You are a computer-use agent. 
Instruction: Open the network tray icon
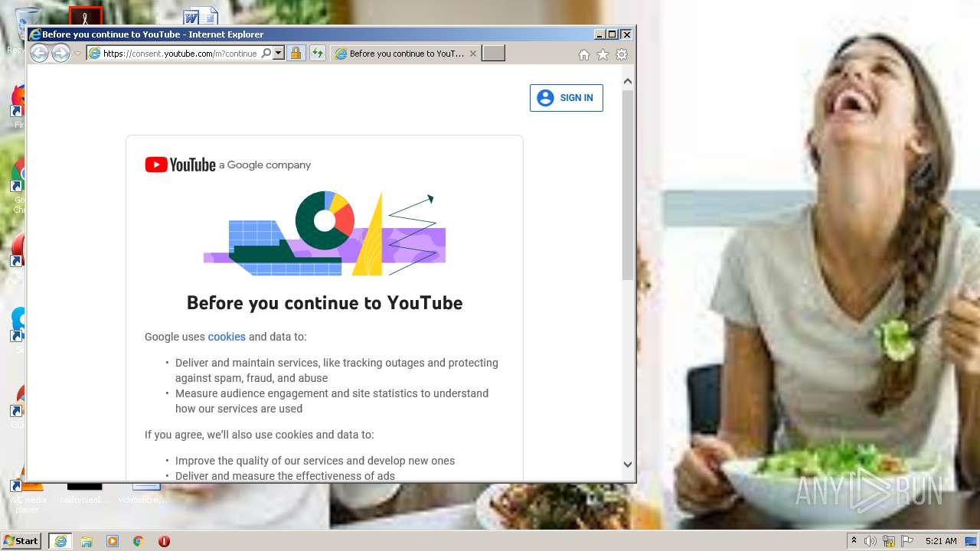pyautogui.click(x=889, y=541)
